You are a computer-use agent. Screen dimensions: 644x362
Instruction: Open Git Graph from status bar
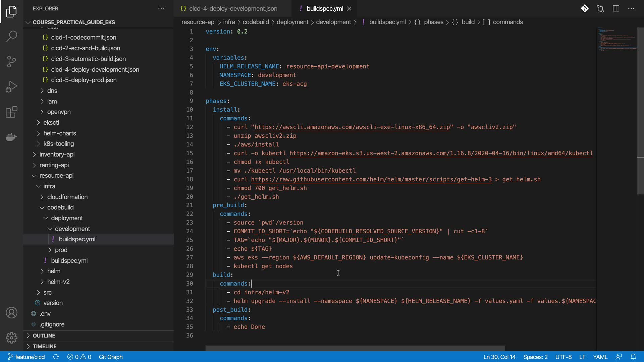[x=111, y=357]
